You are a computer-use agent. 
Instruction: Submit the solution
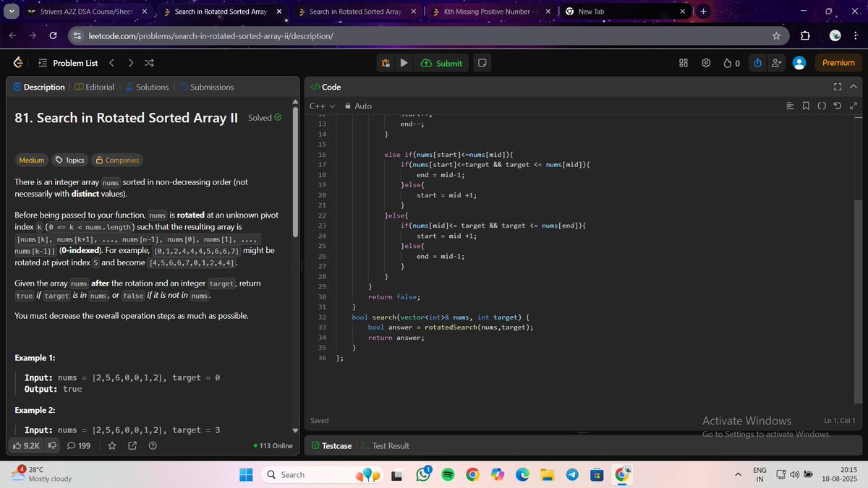point(441,64)
